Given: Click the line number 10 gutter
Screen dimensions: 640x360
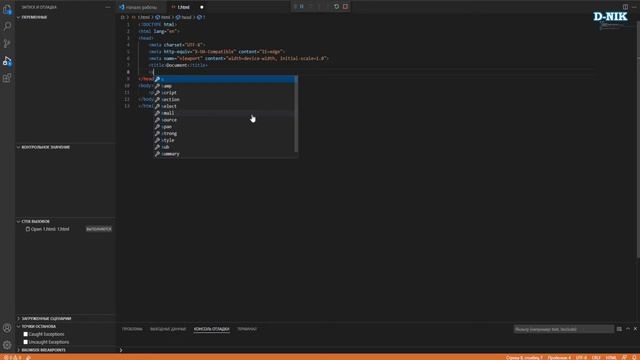Looking at the screenshot, I should tap(127, 86).
